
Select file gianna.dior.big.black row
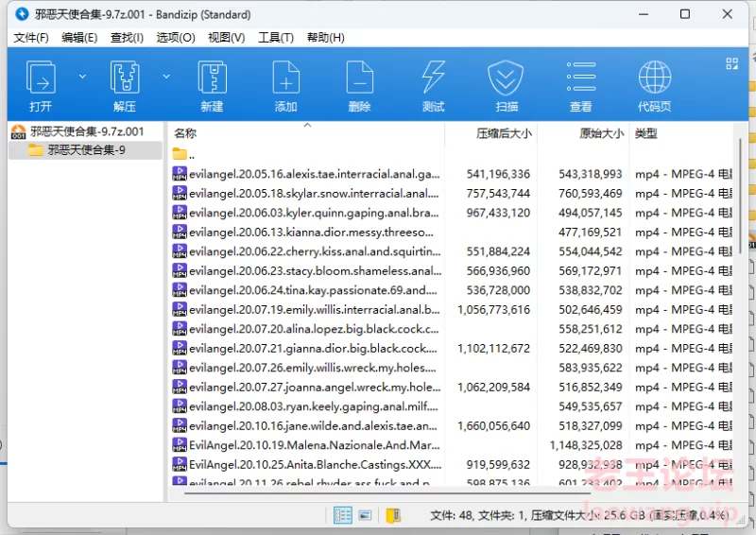point(452,348)
